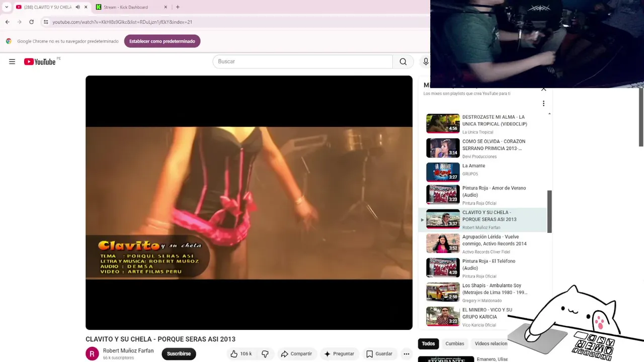Subscribe with the Suscribirse button
Screen dimensions: 644x362
click(x=179, y=354)
